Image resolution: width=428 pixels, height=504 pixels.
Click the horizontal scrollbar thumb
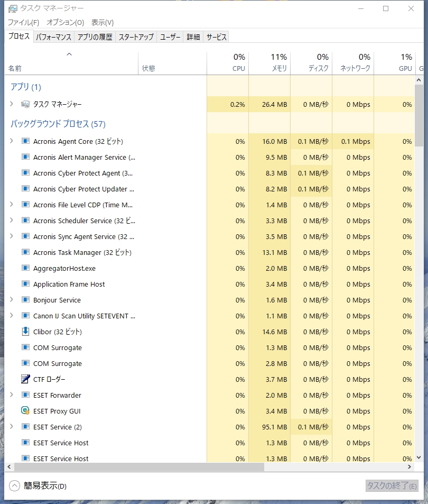tap(139, 466)
